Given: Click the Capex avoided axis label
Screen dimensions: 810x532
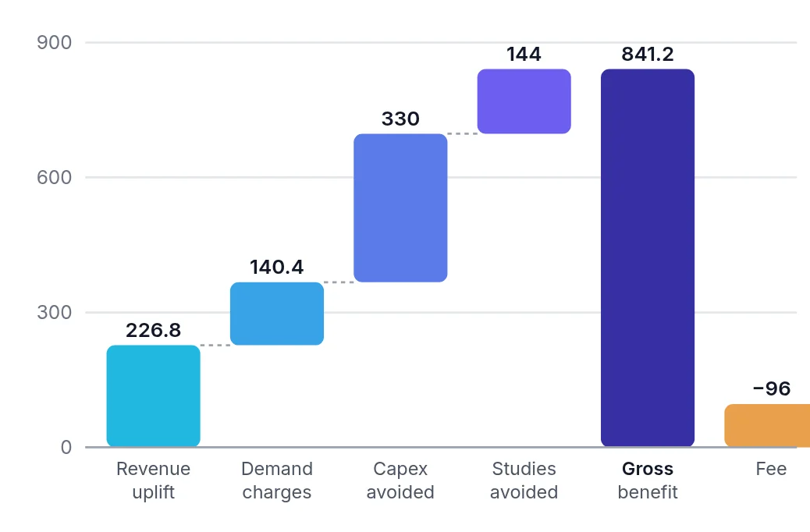Looking at the screenshot, I should (x=400, y=481).
